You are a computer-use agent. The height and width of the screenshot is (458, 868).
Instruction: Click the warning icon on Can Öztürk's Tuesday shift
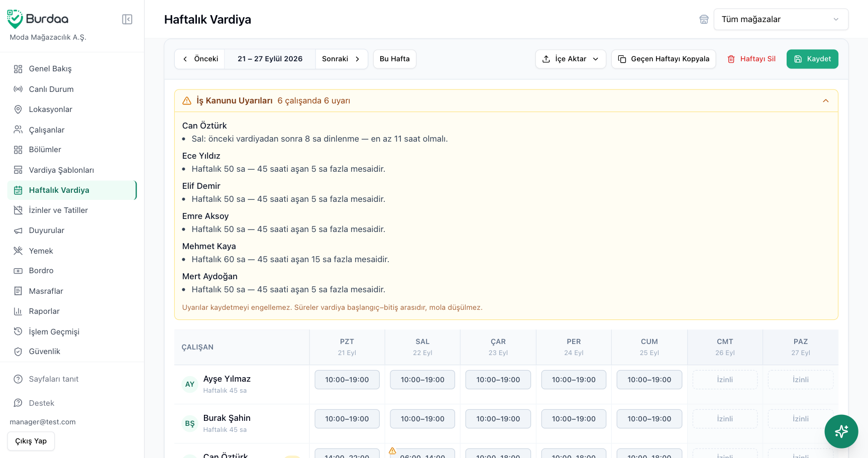(x=392, y=451)
